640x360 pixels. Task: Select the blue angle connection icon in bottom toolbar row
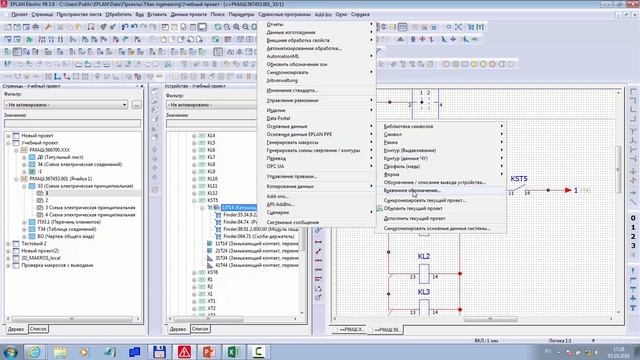[x=58, y=76]
